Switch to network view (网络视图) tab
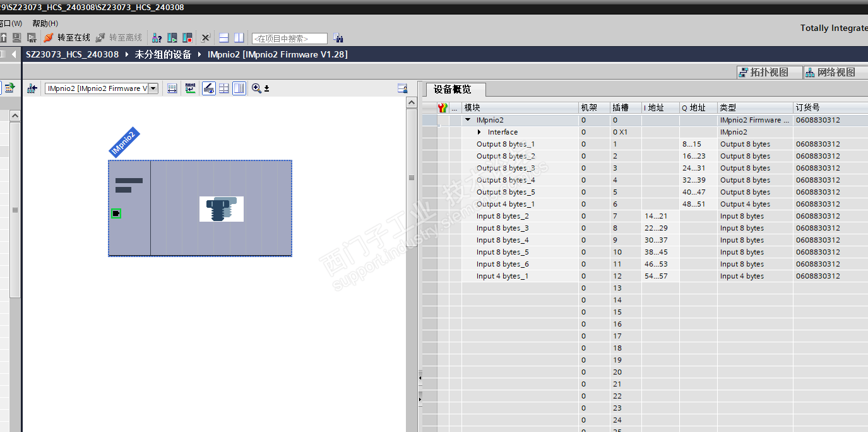Screen dimensions: 868x432 coord(836,72)
